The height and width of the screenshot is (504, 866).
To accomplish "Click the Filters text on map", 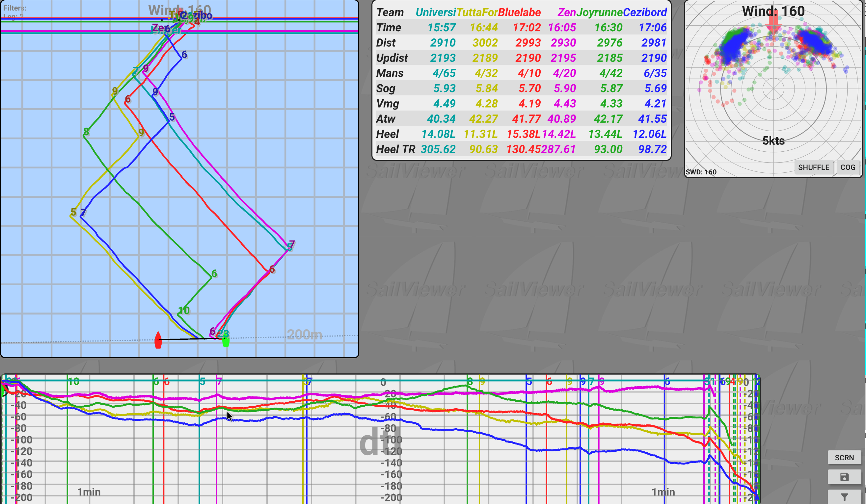I will (15, 8).
